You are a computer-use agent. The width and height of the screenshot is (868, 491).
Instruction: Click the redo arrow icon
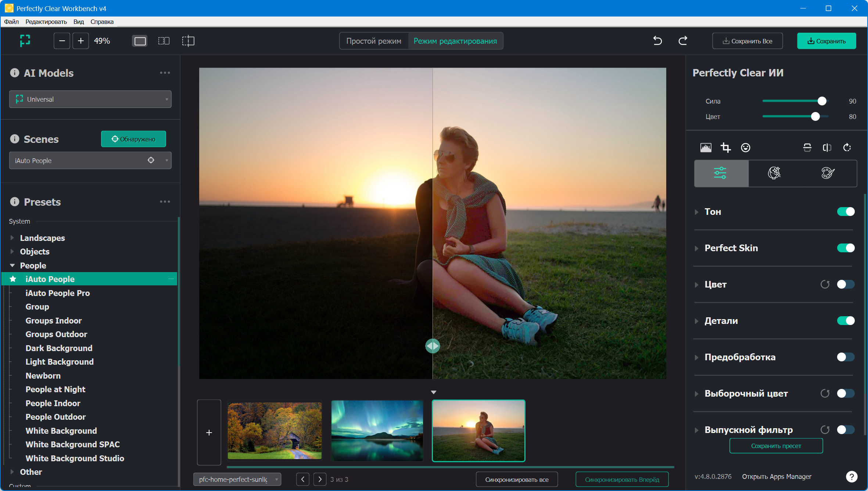(x=683, y=41)
